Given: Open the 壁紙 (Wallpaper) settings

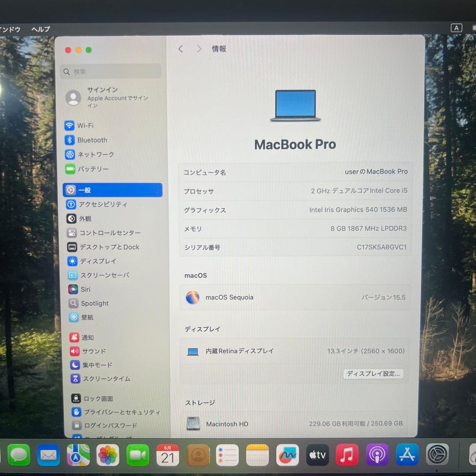Looking at the screenshot, I should (x=72, y=317).
